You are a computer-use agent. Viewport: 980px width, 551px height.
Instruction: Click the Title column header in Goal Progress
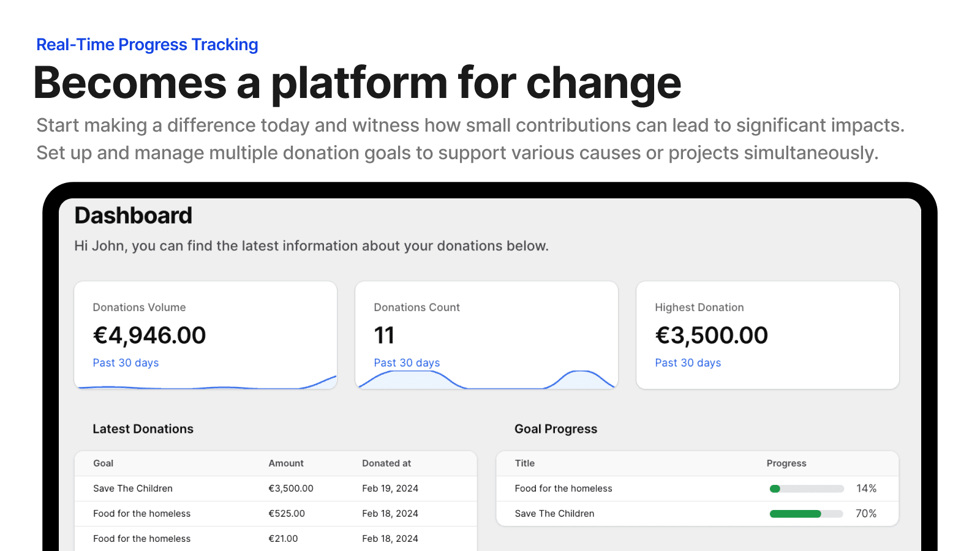525,463
